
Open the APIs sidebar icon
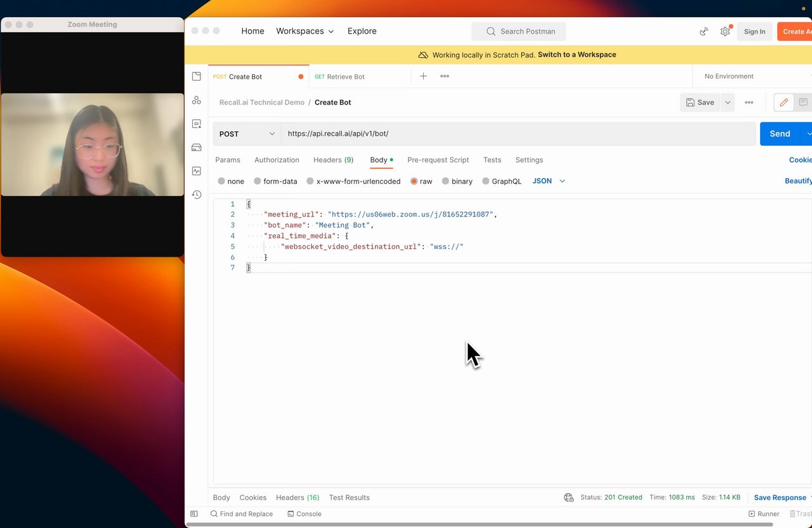coord(197,100)
